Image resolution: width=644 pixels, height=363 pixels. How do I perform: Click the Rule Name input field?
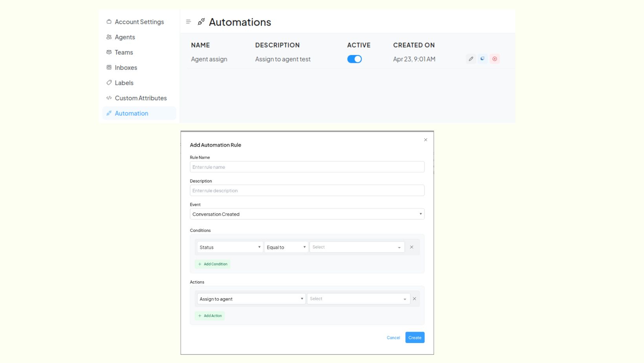(x=307, y=167)
